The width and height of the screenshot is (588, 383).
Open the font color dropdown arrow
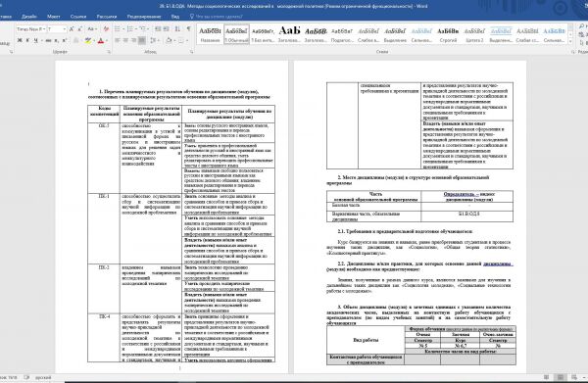(x=107, y=40)
